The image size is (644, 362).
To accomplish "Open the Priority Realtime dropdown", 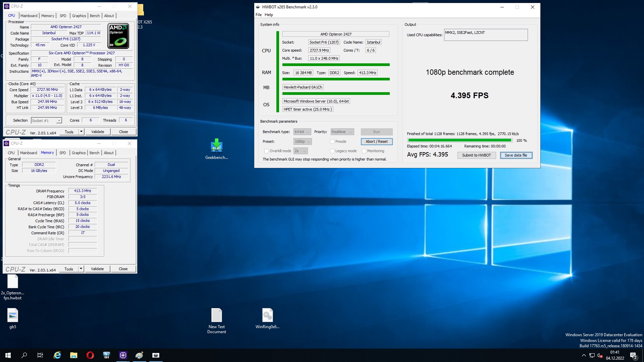I will pos(342,132).
